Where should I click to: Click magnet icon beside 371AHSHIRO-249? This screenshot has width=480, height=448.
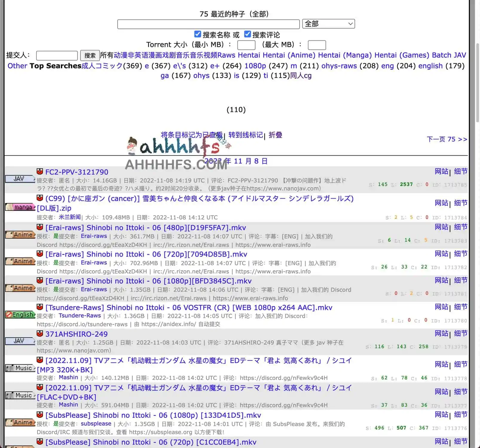coord(40,334)
